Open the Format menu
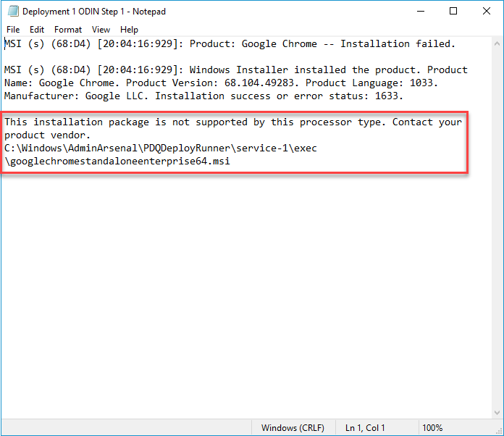Image resolution: width=504 pixels, height=436 pixels. pyautogui.click(x=68, y=30)
